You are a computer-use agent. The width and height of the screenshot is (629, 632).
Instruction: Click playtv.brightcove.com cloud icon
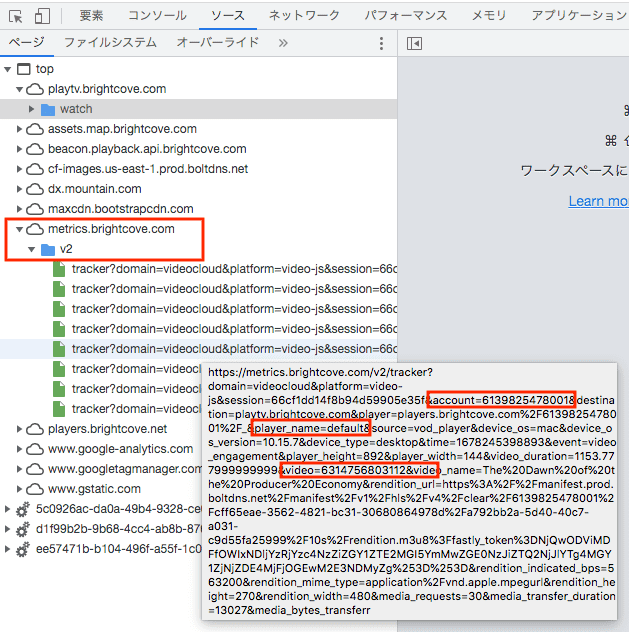click(35, 89)
